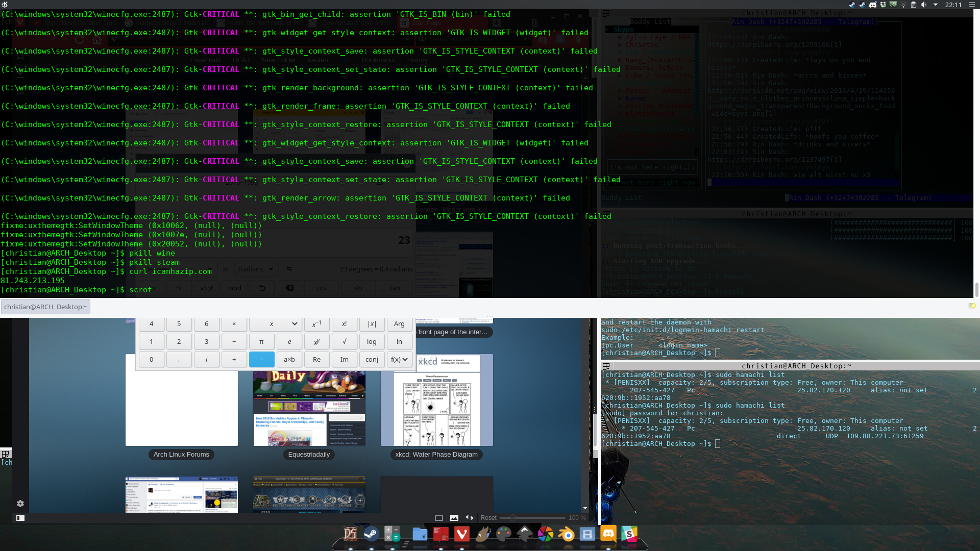Open the f(x) functions dropdown
Screen dimensions: 980x551
(x=399, y=360)
